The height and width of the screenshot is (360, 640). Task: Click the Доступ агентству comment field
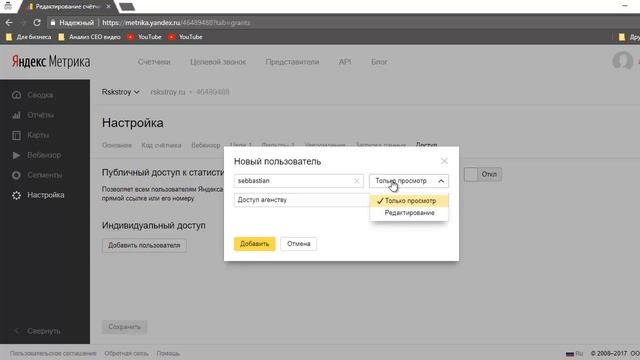click(302, 200)
